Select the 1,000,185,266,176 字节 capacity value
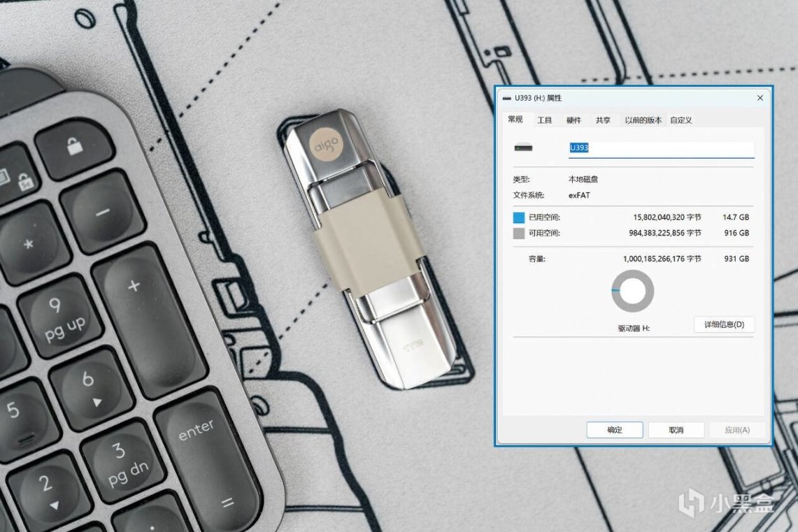This screenshot has height=532, width=798. click(662, 259)
